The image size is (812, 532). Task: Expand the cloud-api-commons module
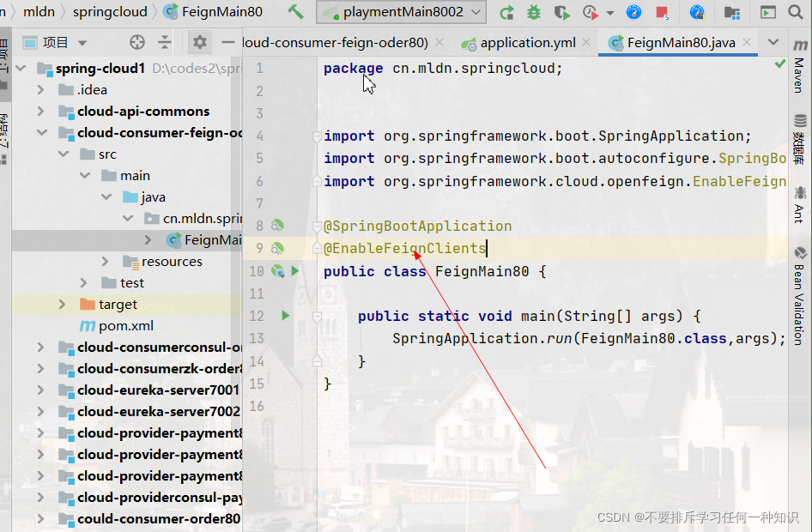pos(41,112)
